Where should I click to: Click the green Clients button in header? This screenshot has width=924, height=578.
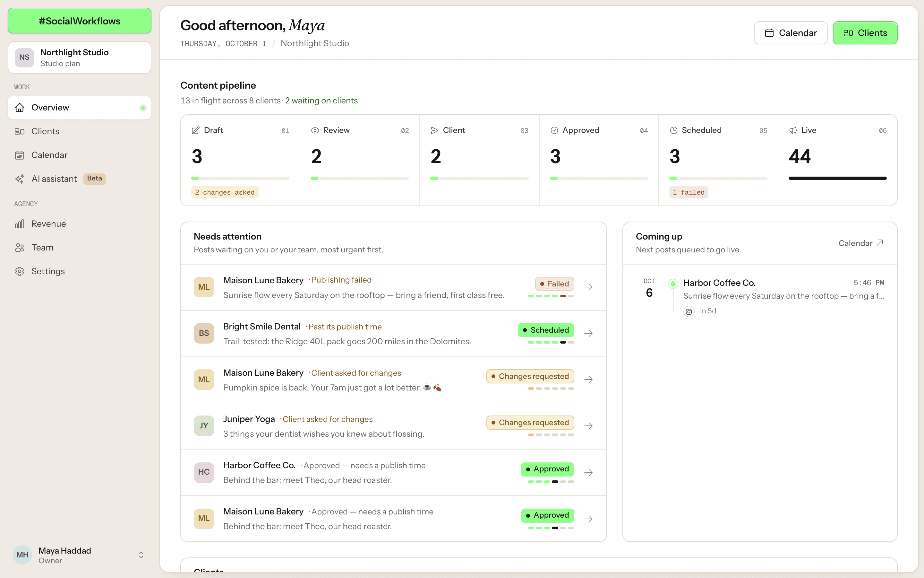point(865,33)
